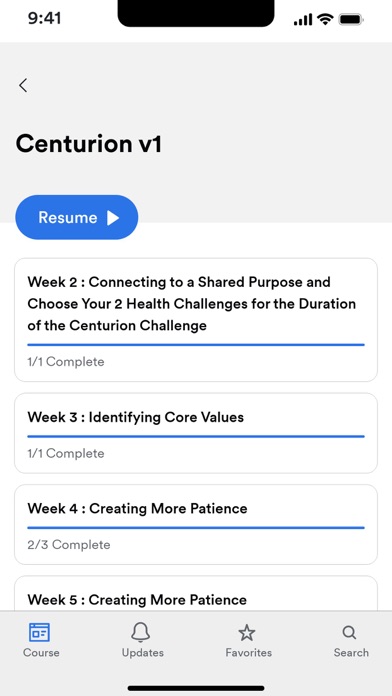Screen dimensions: 392x696
Task: Click the Resume play triangle icon
Action: point(113,218)
